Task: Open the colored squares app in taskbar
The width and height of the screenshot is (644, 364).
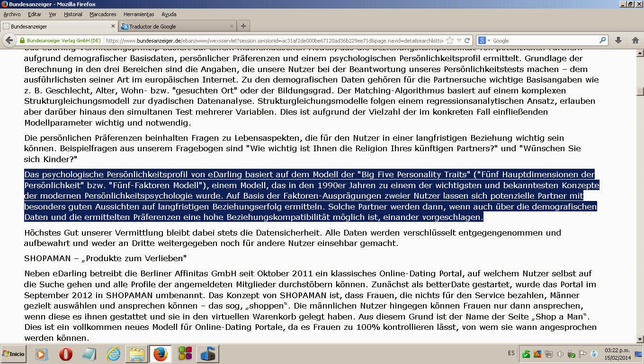Action: click(185, 354)
